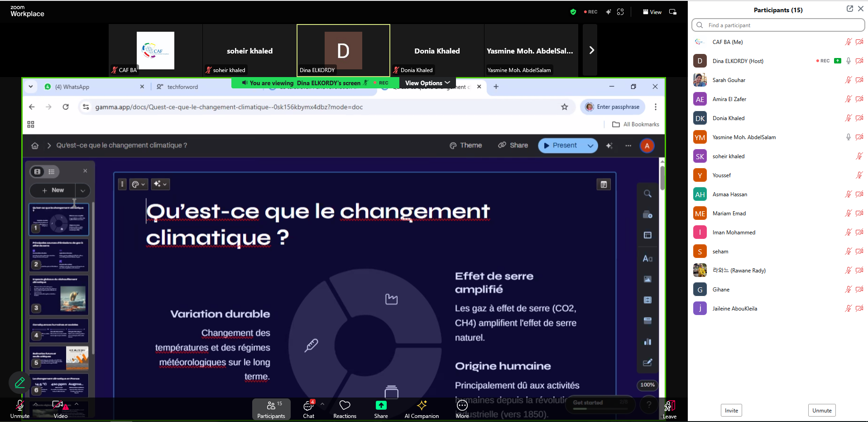Image resolution: width=868 pixels, height=422 pixels.
Task: Click the Unmute button in Participants panel
Action: tap(821, 411)
